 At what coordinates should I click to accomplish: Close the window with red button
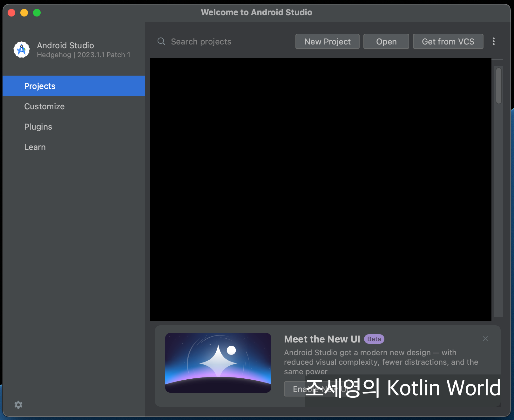[x=11, y=12]
